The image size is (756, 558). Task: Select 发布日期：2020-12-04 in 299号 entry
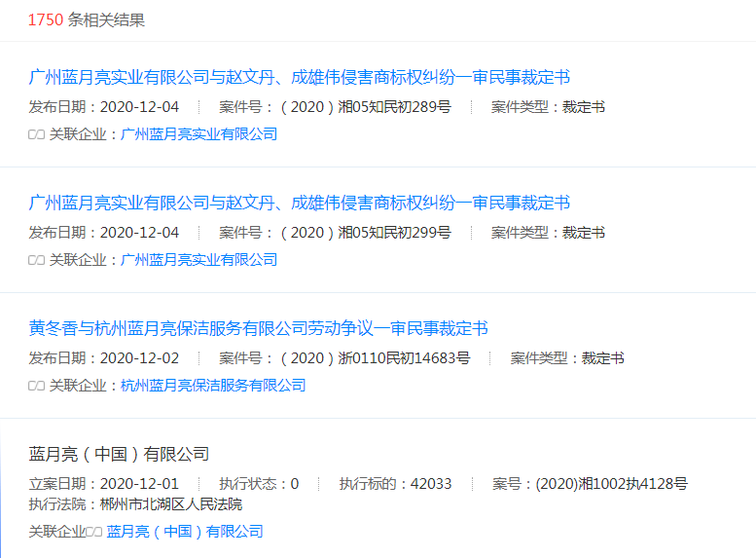104,232
